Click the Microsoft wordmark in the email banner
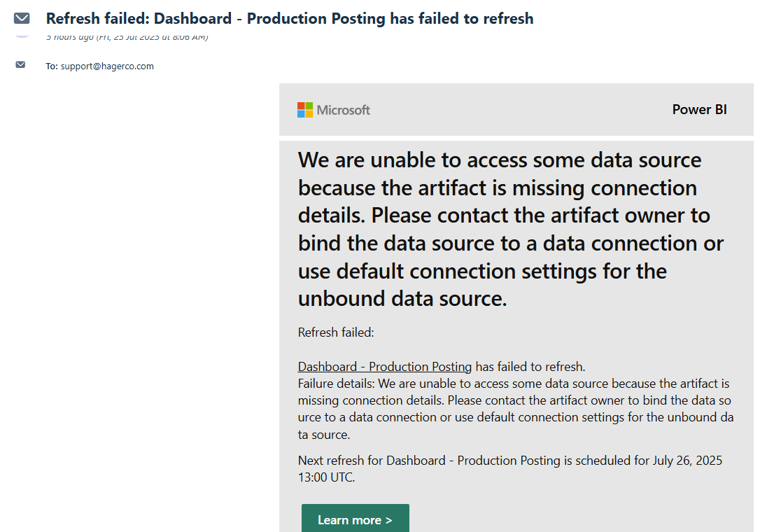 [x=343, y=110]
